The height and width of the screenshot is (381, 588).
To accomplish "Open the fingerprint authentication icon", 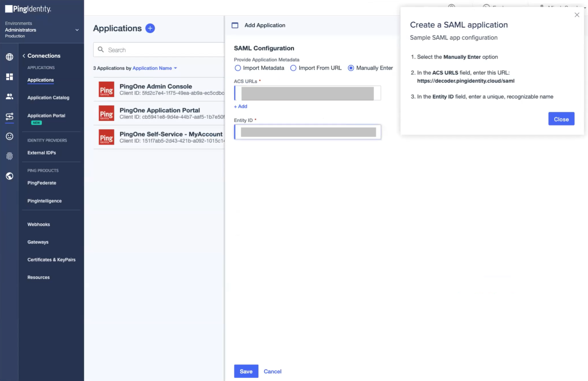I will [x=9, y=156].
